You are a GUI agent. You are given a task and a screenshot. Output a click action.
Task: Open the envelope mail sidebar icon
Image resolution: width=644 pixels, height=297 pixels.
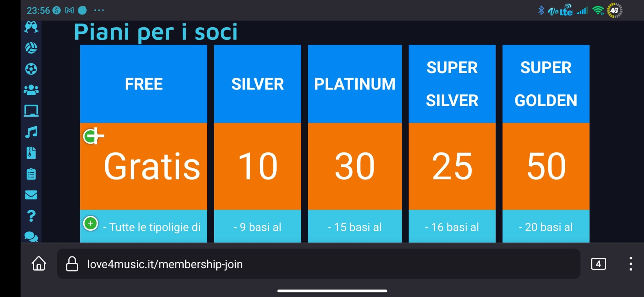point(31,195)
